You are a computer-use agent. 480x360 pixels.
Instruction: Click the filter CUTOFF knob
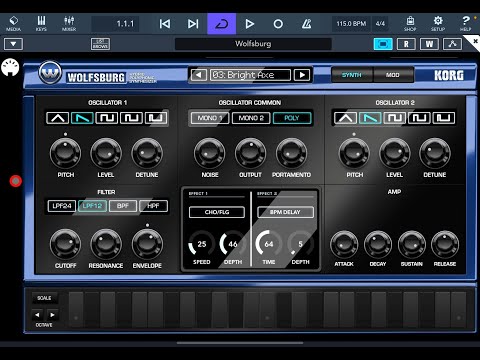coord(65,244)
